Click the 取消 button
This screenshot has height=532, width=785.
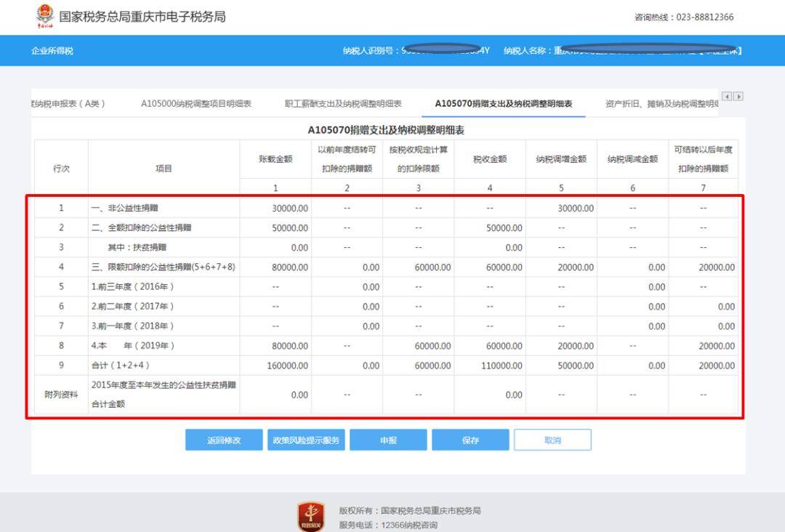tap(552, 440)
